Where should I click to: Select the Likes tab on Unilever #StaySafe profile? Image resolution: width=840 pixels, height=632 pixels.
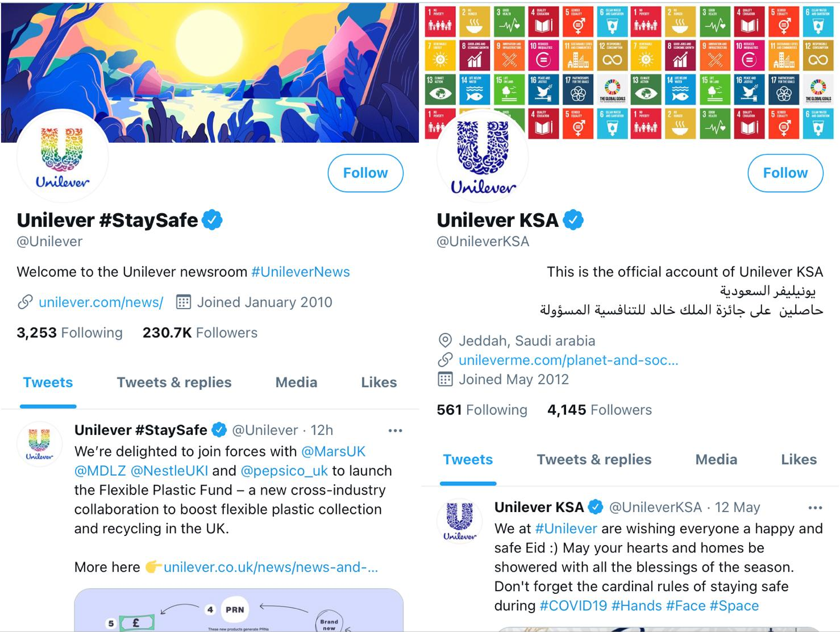[379, 382]
